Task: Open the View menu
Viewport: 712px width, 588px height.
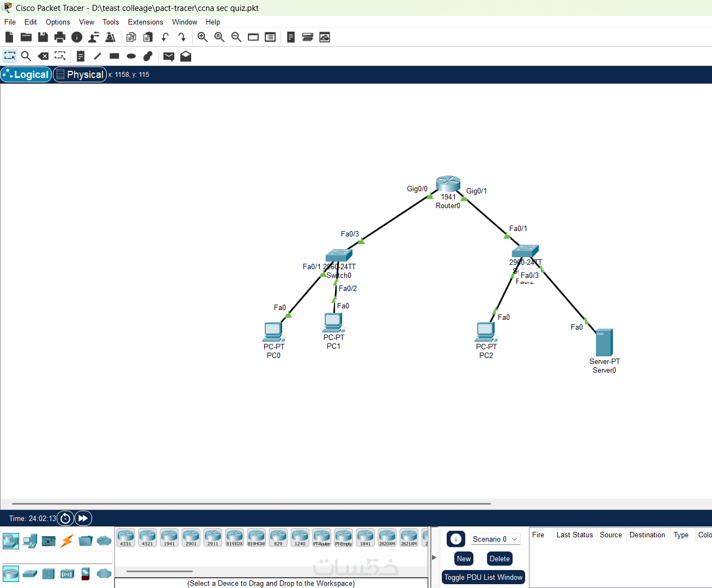Action: 87,22
